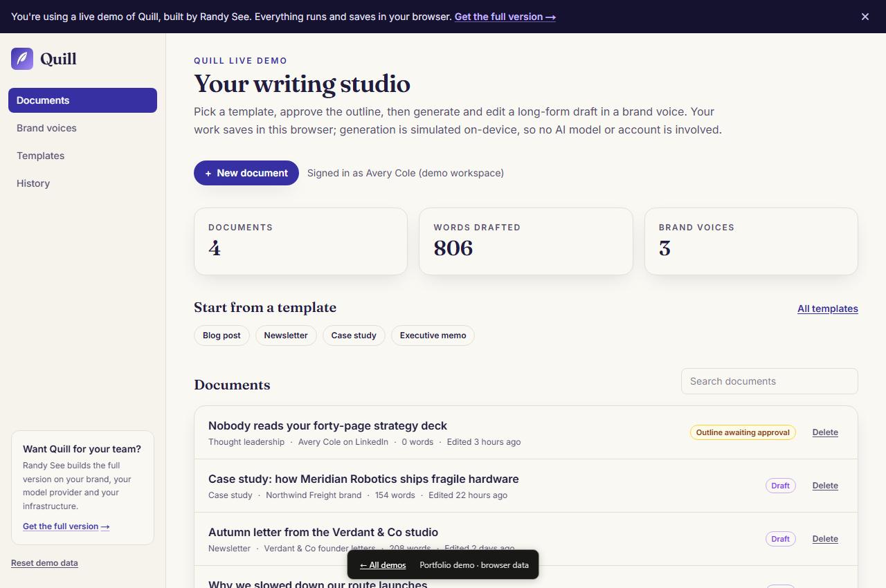Return via the All demos link
This screenshot has width=886, height=588.
point(383,565)
